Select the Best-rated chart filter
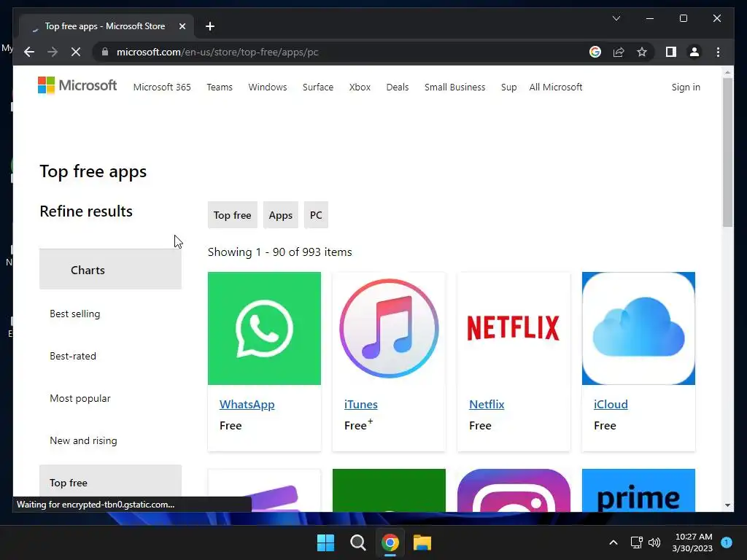The height and width of the screenshot is (560, 747). tap(73, 356)
